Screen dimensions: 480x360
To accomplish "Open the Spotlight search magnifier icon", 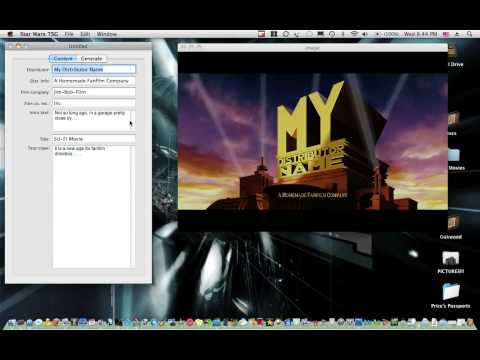I will [469, 34].
